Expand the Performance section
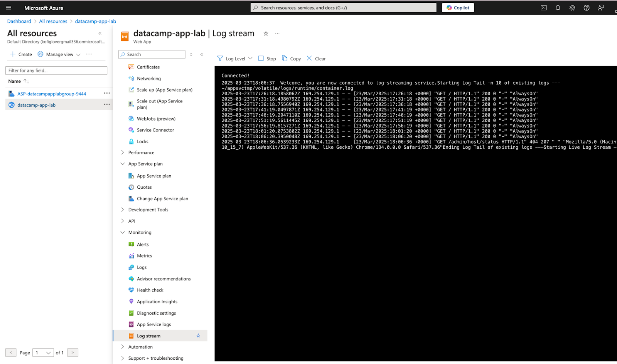 [x=141, y=153]
